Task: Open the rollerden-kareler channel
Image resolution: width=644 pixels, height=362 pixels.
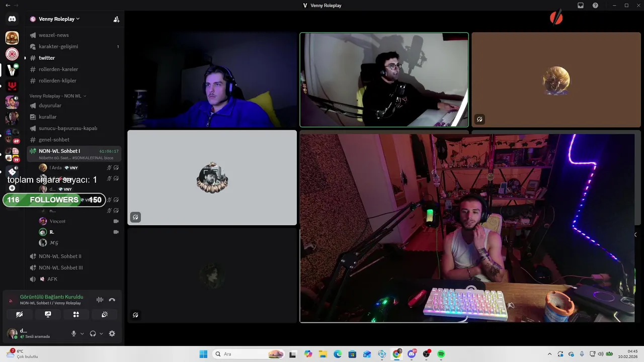Action: pyautogui.click(x=74, y=69)
